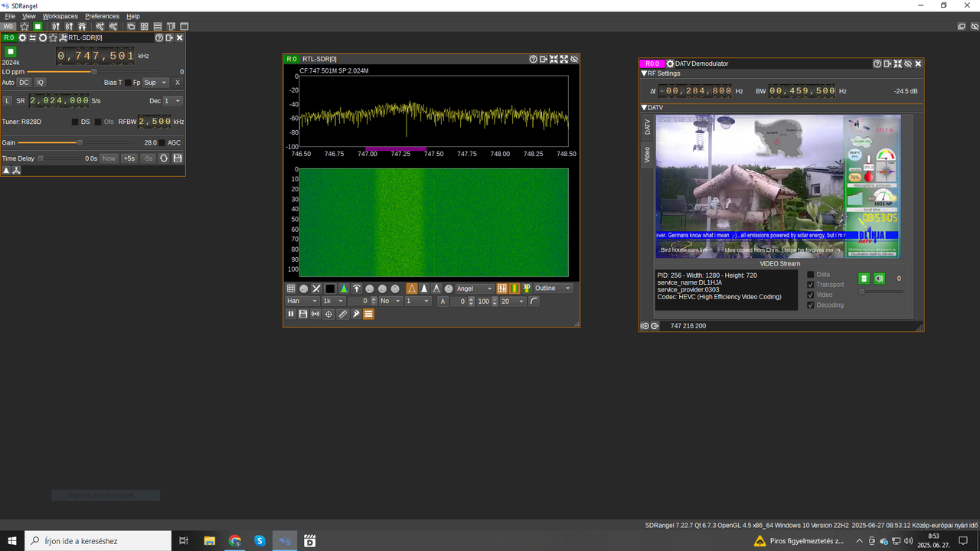The height and width of the screenshot is (551, 980).
Task: Open the Angel colormap dropdown
Action: (x=475, y=289)
